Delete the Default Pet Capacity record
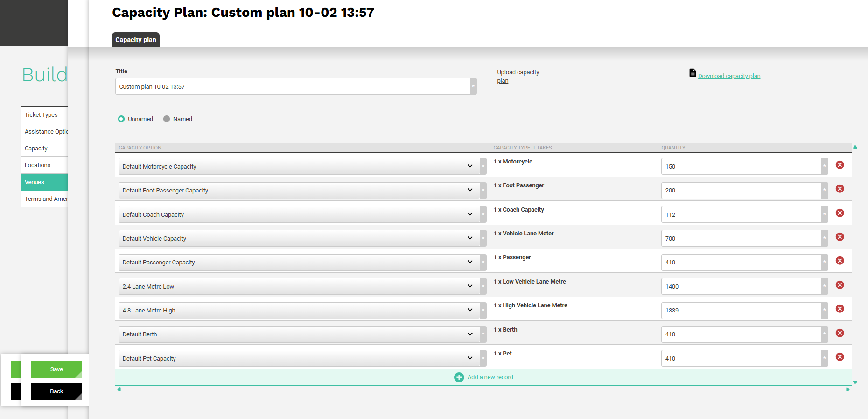Viewport: 868px width, 419px height. point(840,357)
